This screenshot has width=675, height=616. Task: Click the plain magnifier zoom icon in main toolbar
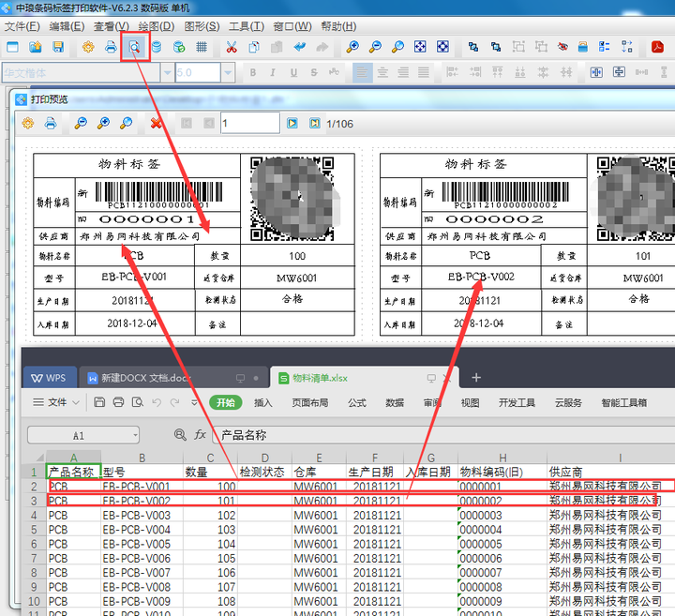tap(397, 47)
